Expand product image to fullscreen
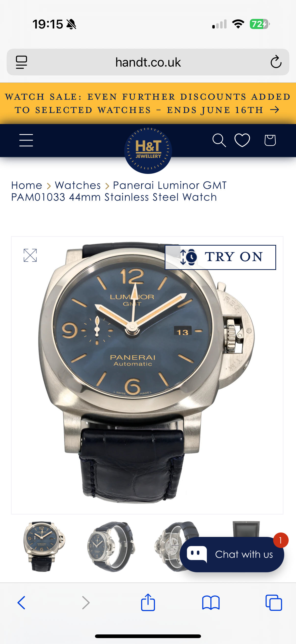This screenshot has width=296, height=644. point(30,255)
